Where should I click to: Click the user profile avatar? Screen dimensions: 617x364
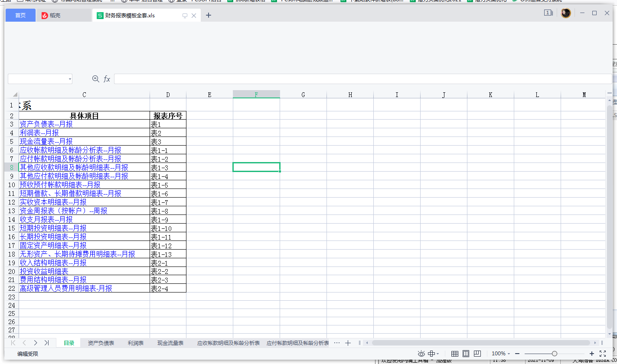pyautogui.click(x=565, y=13)
